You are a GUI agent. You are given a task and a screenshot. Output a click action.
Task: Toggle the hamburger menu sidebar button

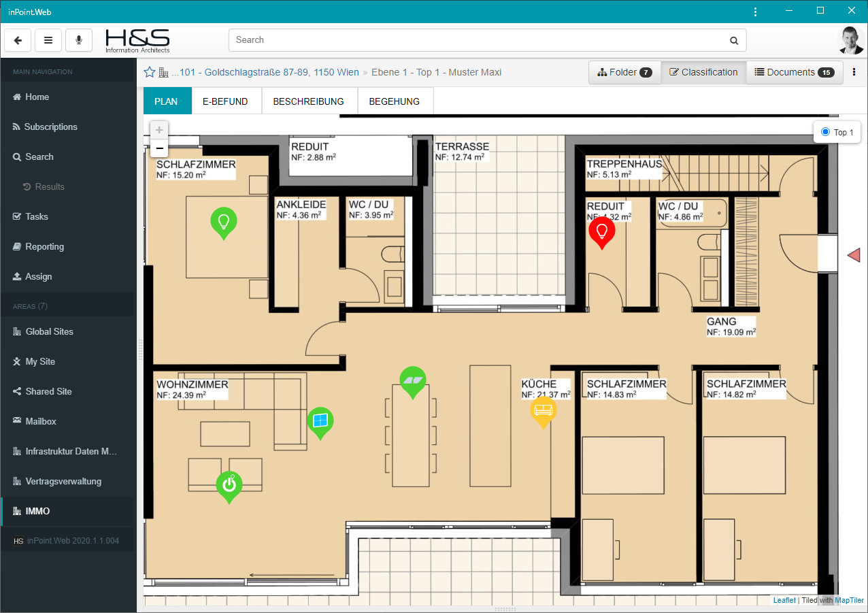tap(48, 40)
